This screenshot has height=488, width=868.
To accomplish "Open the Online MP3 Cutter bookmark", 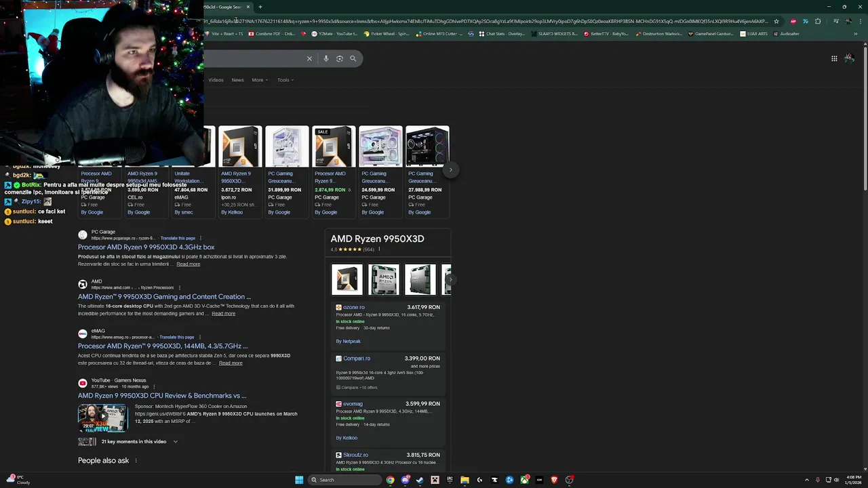I will [439, 33].
